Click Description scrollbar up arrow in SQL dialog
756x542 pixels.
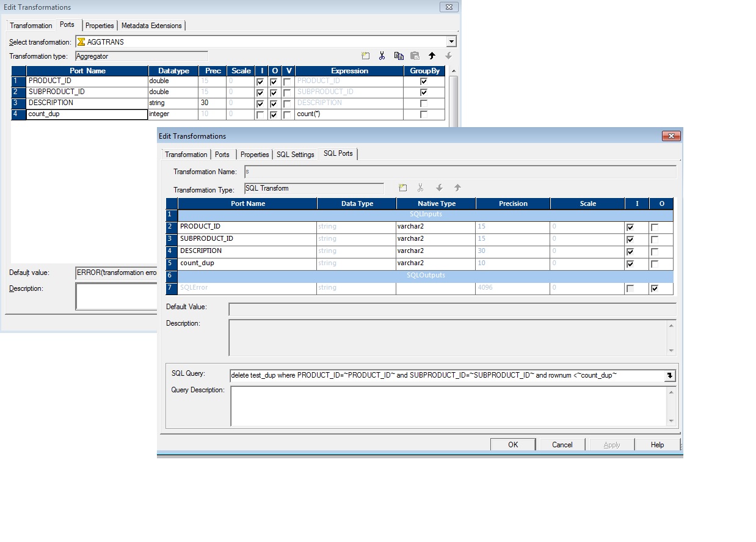pyautogui.click(x=672, y=325)
